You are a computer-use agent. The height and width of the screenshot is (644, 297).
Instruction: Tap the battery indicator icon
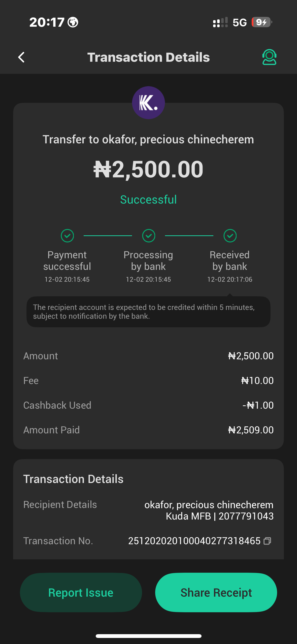(x=262, y=22)
